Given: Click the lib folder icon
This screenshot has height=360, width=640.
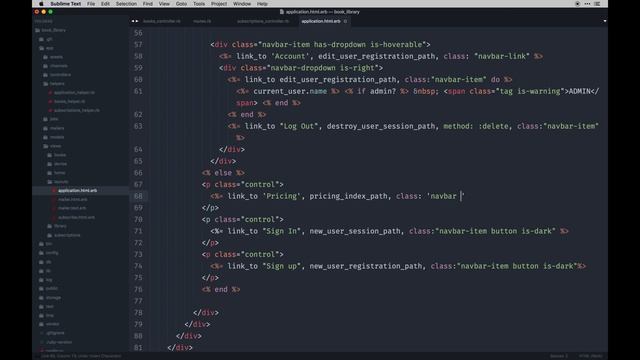Looking at the screenshot, I should tap(41, 271).
